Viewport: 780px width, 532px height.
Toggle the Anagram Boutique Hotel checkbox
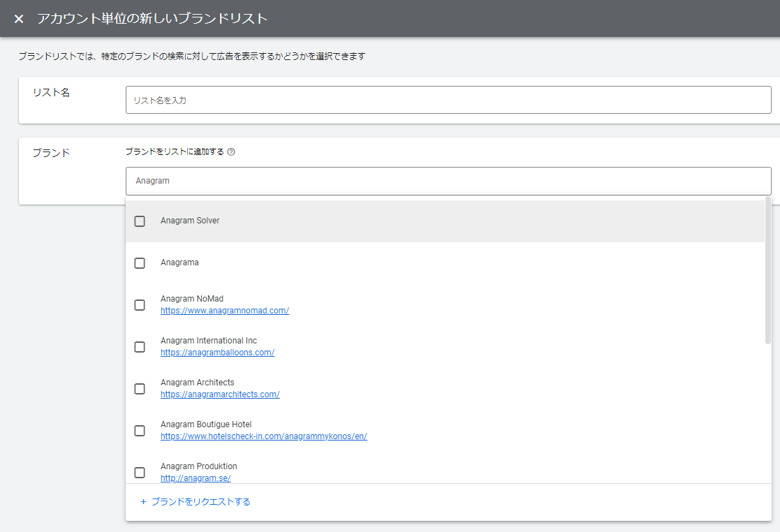(140, 431)
